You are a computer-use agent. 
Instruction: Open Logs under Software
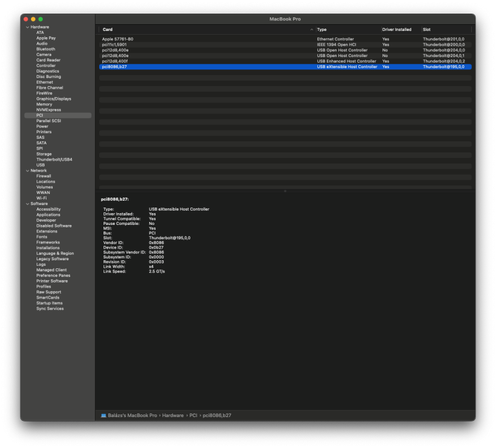(x=41, y=265)
